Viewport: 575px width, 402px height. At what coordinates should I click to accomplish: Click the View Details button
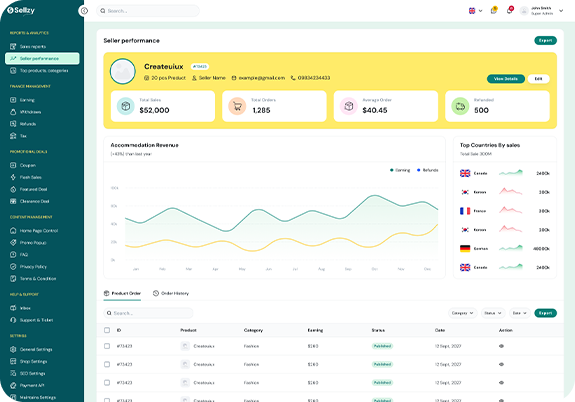tap(506, 79)
